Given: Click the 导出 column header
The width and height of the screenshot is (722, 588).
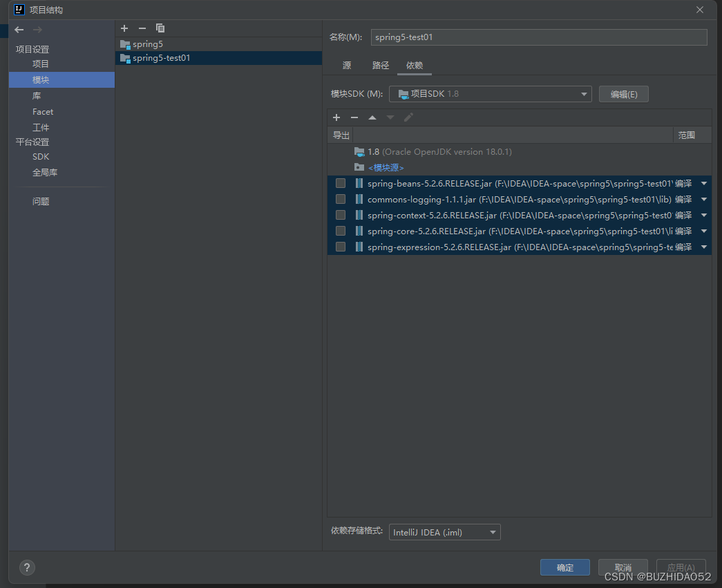Looking at the screenshot, I should coord(341,135).
